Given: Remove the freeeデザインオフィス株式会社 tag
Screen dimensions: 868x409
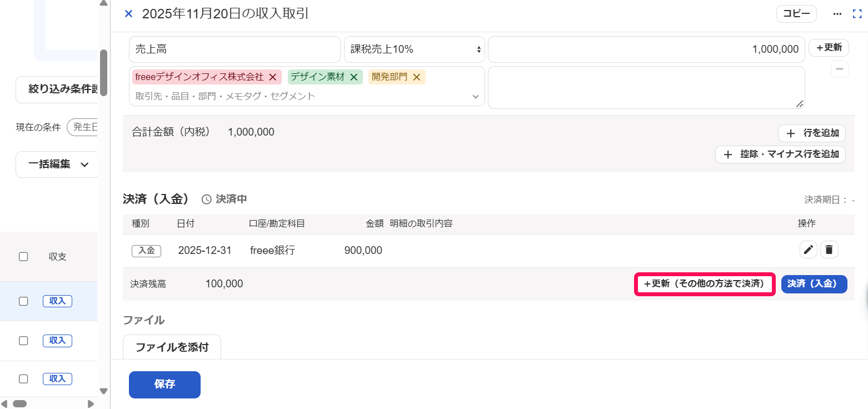Looking at the screenshot, I should 272,77.
